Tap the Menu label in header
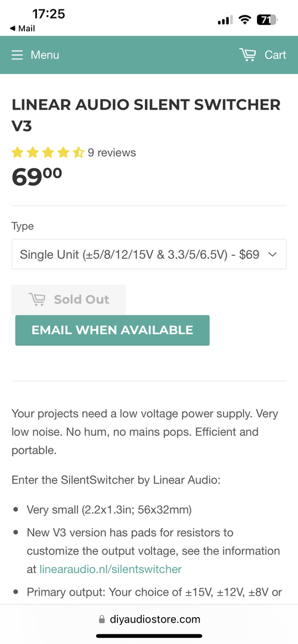 pos(45,55)
